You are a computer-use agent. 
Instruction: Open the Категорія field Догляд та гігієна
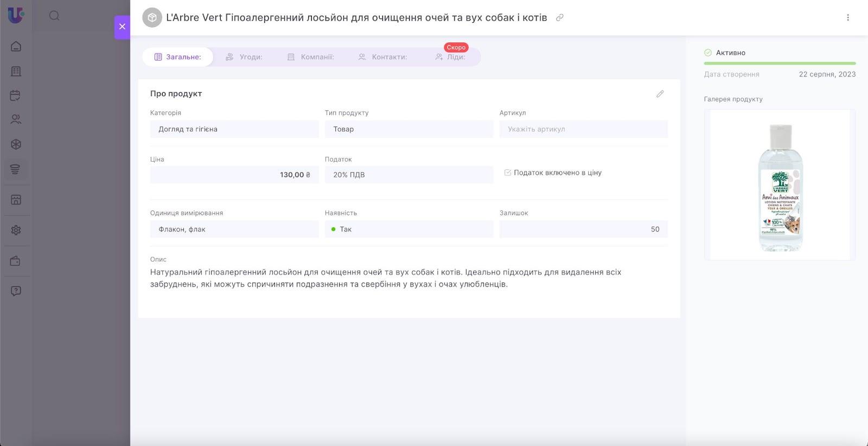pos(234,129)
